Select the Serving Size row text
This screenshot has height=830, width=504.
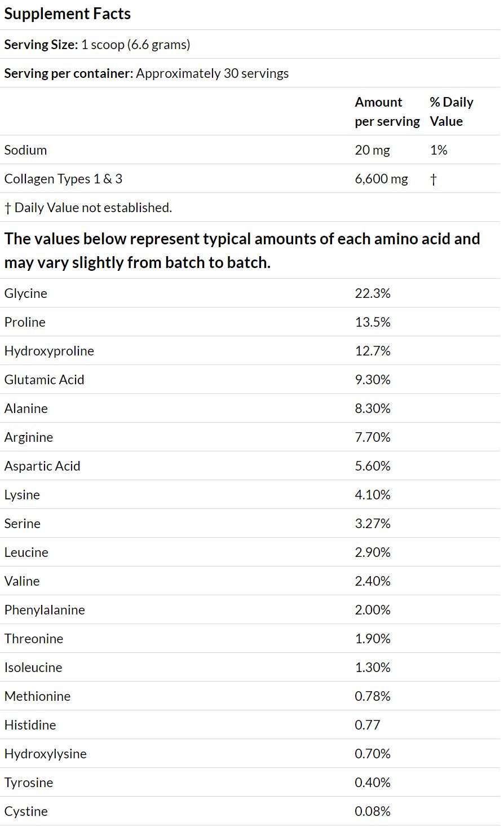97,45
